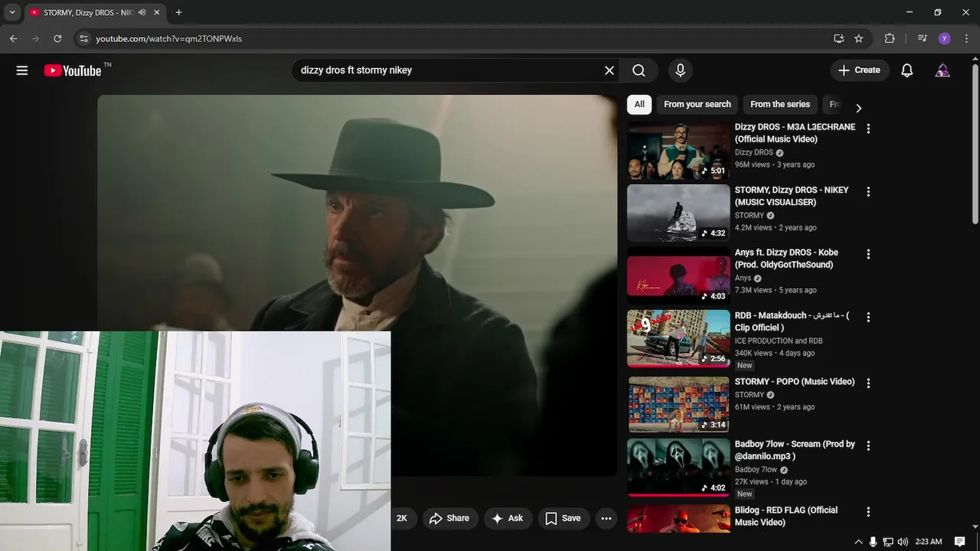Open Badboy 7low - Scream video title
This screenshot has width=980, height=551.
(x=795, y=450)
